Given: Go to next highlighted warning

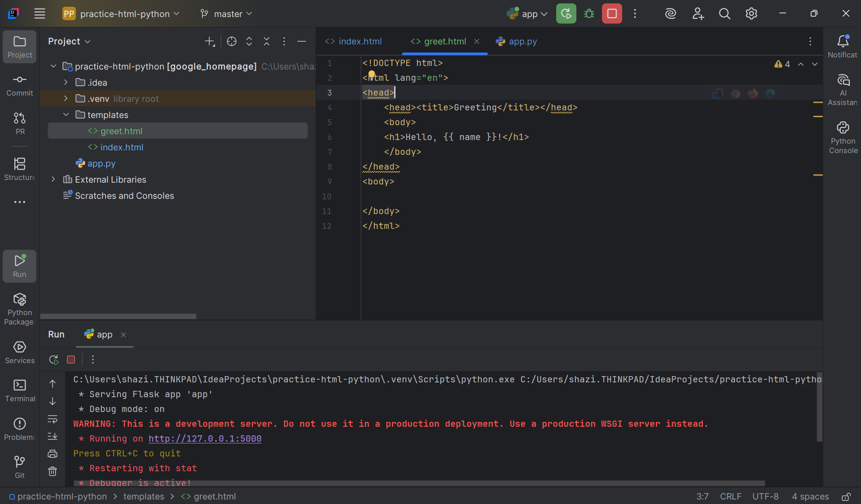Looking at the screenshot, I should 815,64.
